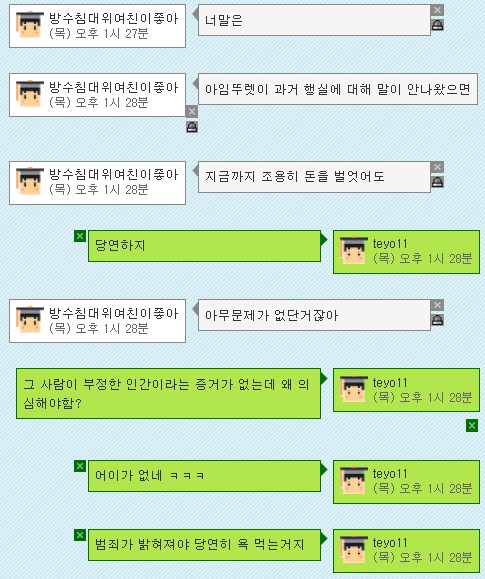Delete the '아임뚜렛이 과거 행실에' comment using X icon
485x579 pixels.
tap(192, 112)
